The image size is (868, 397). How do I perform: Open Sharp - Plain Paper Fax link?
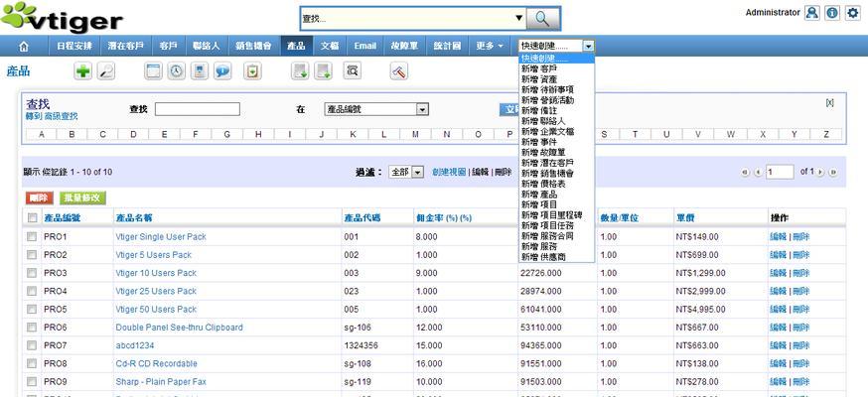coord(161,382)
